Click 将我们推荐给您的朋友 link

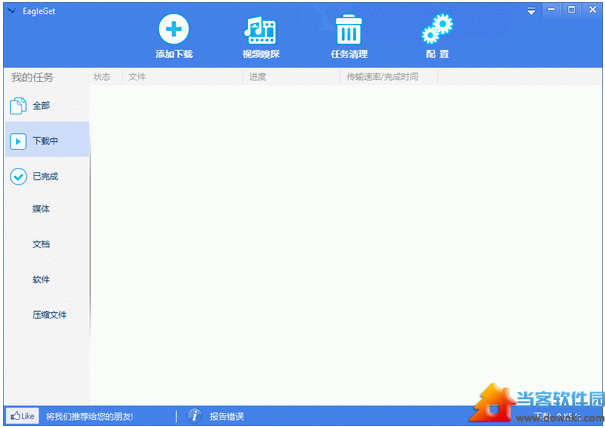(90, 416)
